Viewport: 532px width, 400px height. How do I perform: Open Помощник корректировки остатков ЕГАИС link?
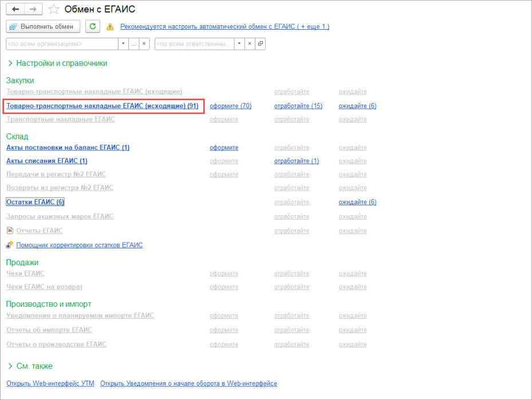(x=80, y=245)
